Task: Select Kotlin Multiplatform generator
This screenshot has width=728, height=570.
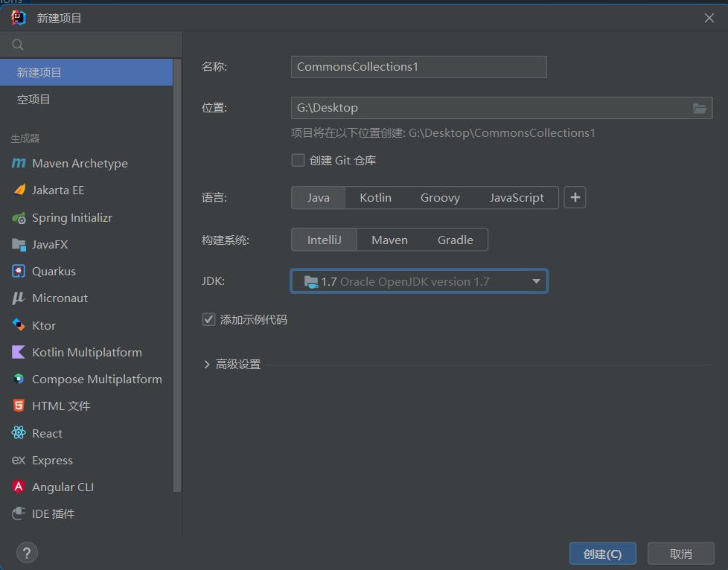Action: 86,352
